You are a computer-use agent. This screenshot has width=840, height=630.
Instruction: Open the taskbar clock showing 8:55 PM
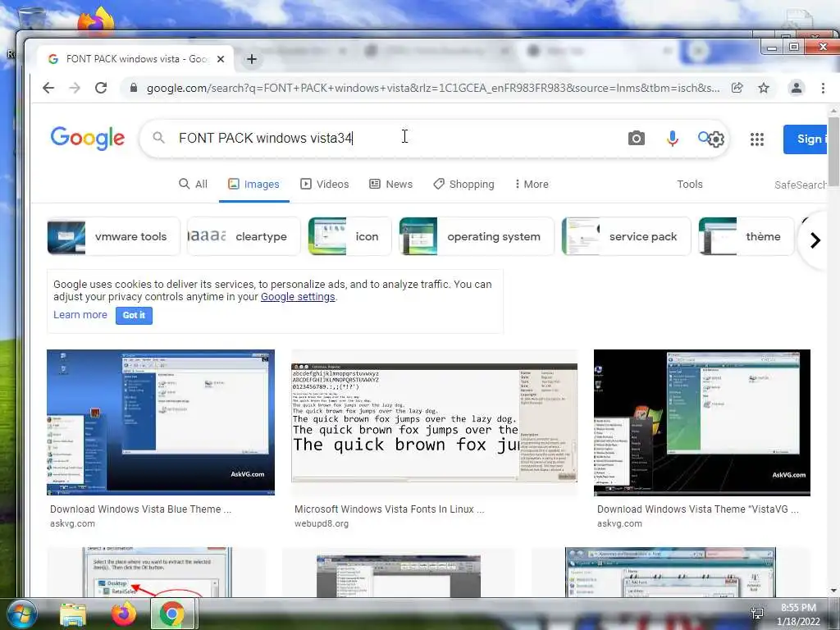[798, 614]
